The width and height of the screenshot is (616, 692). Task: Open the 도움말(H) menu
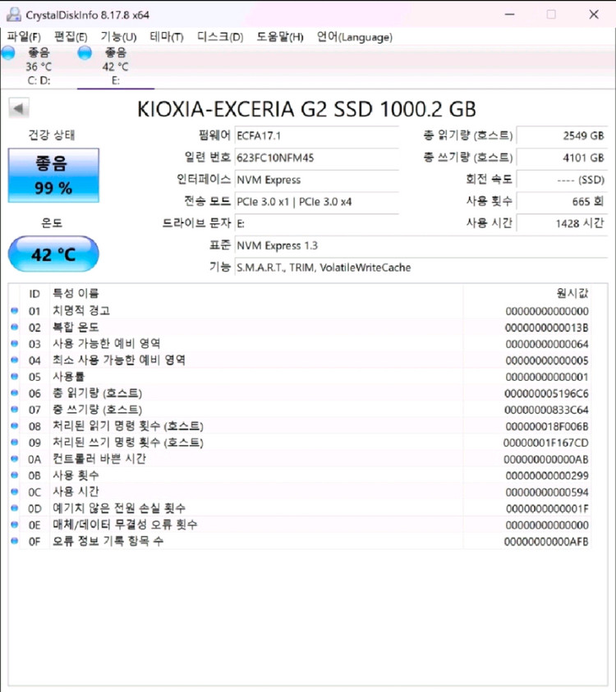click(280, 37)
